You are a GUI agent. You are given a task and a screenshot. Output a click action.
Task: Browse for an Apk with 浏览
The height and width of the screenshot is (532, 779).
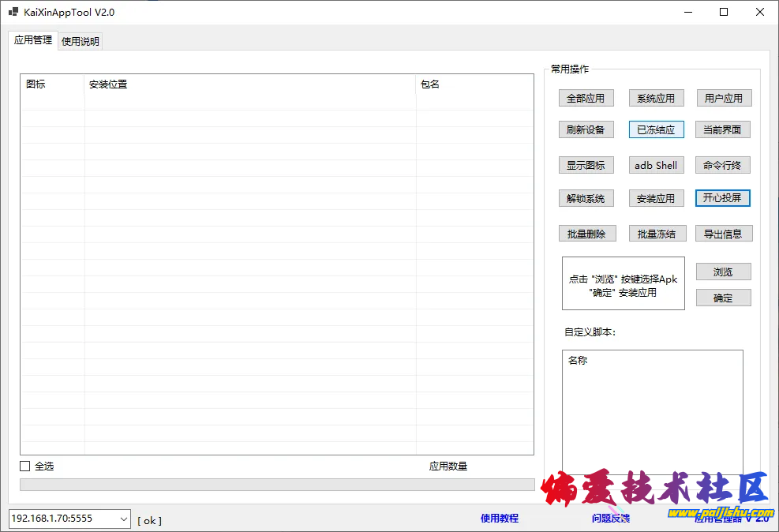(723, 272)
